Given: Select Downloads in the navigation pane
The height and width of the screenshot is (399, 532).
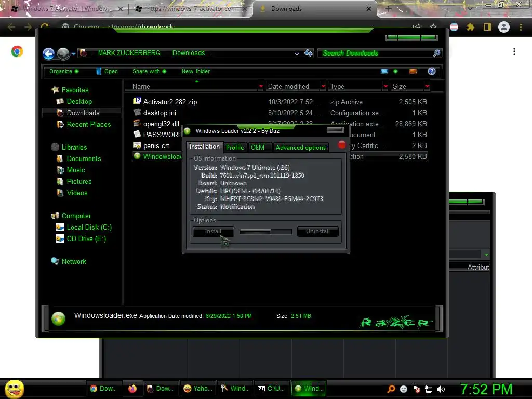Looking at the screenshot, I should (x=82, y=113).
